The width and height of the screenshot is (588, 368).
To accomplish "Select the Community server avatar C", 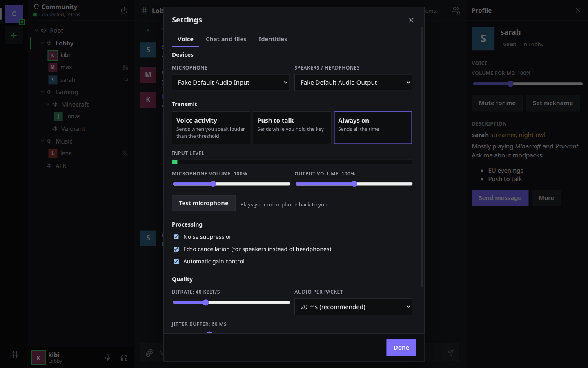I will pyautogui.click(x=14, y=14).
